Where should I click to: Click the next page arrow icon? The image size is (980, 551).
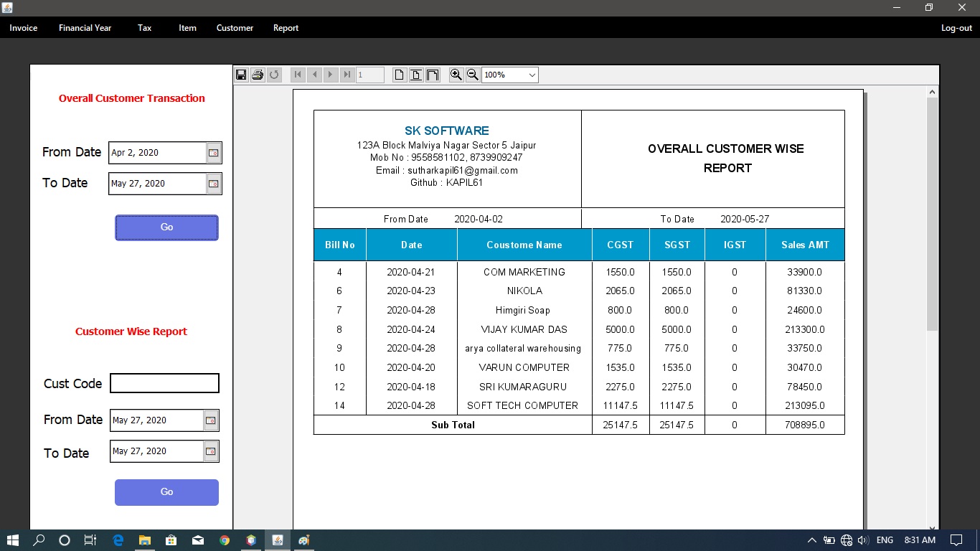pos(329,75)
